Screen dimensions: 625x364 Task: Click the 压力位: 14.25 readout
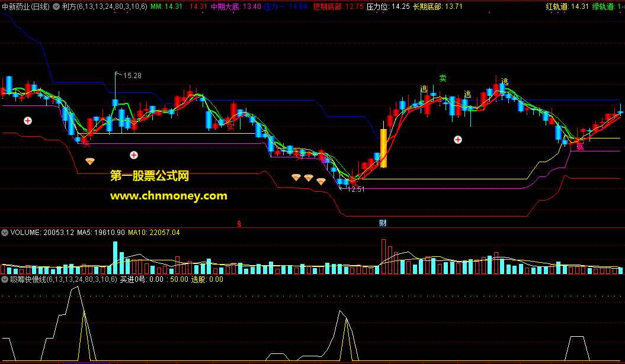click(388, 7)
